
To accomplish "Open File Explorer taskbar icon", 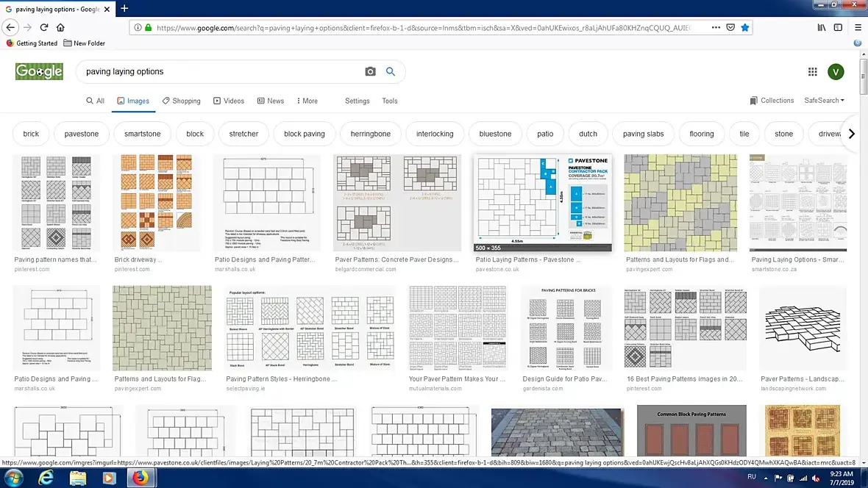I will (77, 478).
